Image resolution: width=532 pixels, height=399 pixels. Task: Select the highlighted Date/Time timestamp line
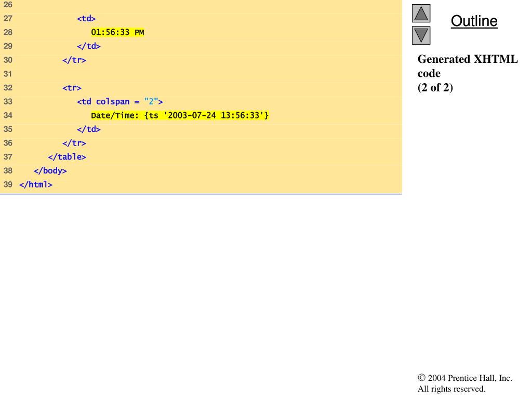pos(180,115)
